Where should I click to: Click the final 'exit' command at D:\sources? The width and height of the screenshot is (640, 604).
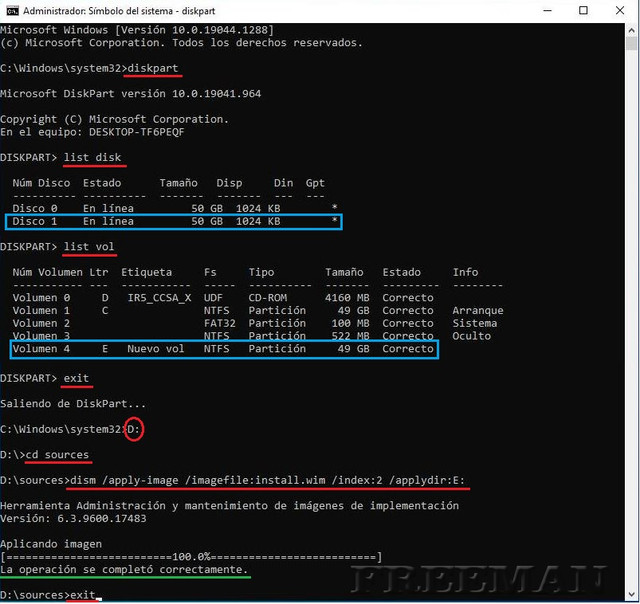(x=83, y=595)
